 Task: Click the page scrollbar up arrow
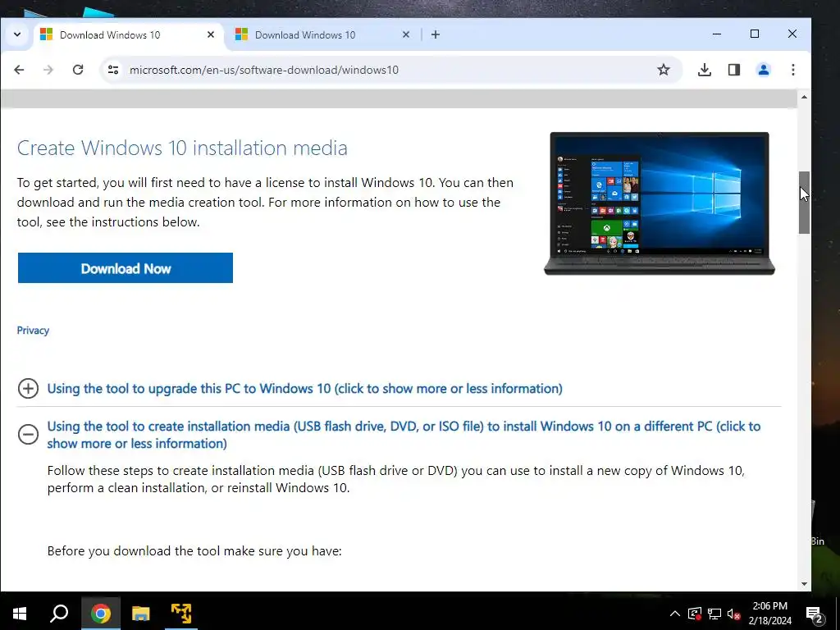click(804, 97)
